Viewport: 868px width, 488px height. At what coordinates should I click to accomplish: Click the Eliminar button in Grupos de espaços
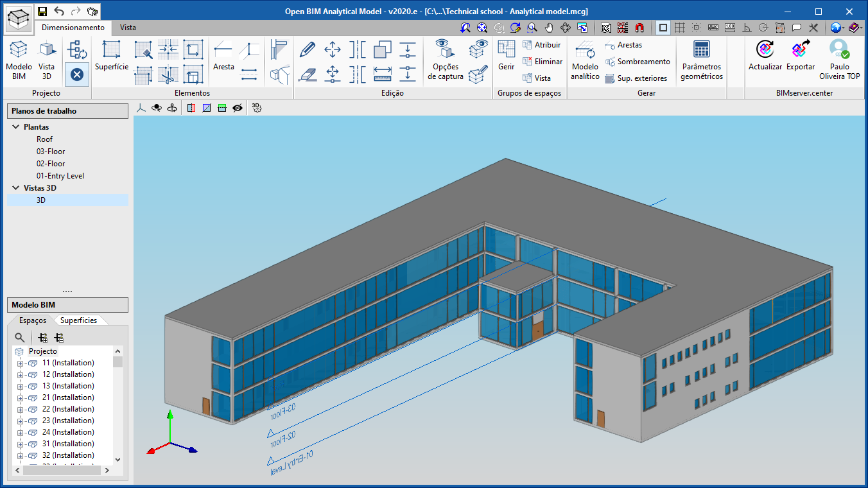click(x=542, y=61)
